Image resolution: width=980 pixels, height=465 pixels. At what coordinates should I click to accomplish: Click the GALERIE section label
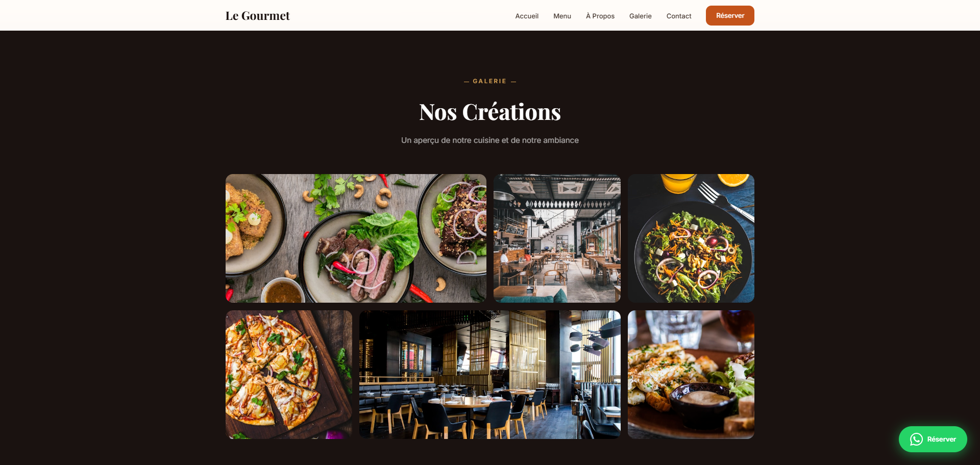click(490, 81)
